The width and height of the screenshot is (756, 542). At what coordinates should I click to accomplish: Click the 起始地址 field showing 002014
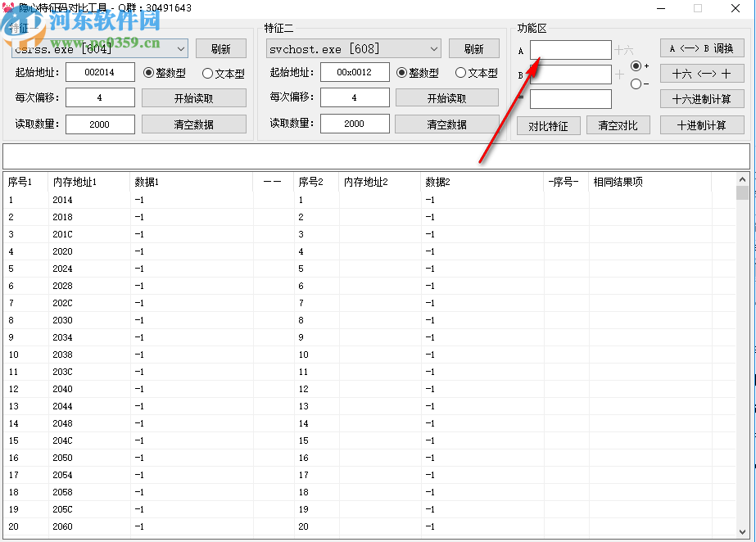tap(100, 72)
